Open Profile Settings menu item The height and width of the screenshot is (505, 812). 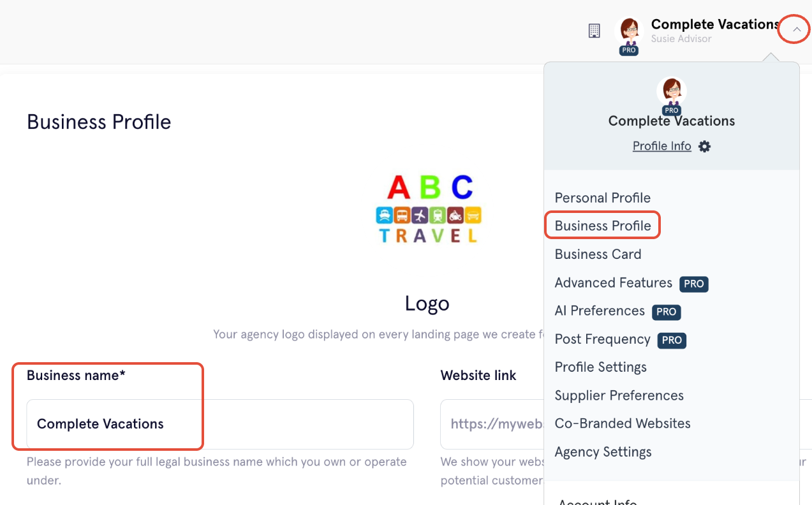[x=601, y=367]
